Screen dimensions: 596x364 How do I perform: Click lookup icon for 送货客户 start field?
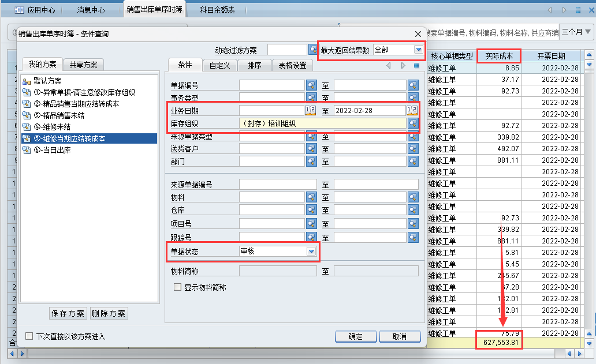(311, 149)
